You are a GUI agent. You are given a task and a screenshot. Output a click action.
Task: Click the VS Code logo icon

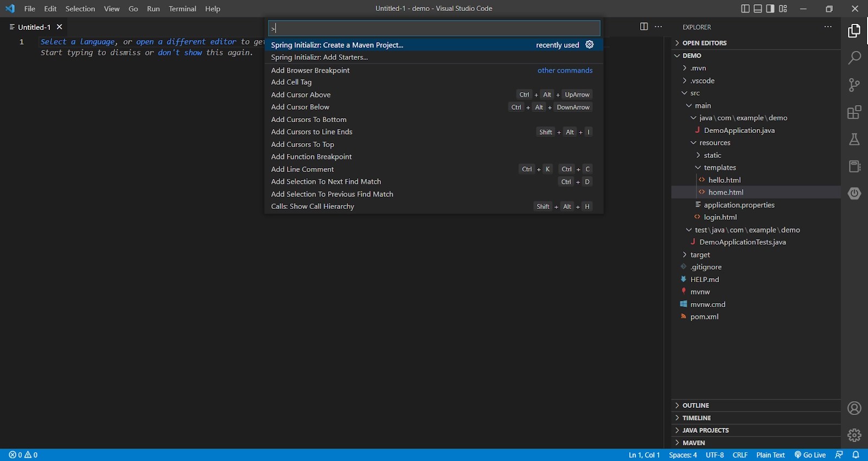(10, 9)
